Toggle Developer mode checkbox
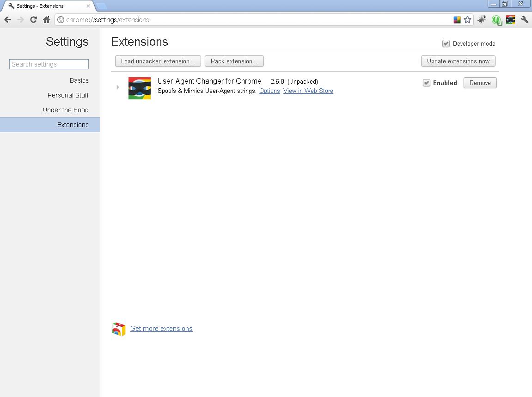The image size is (532, 397). click(x=446, y=43)
